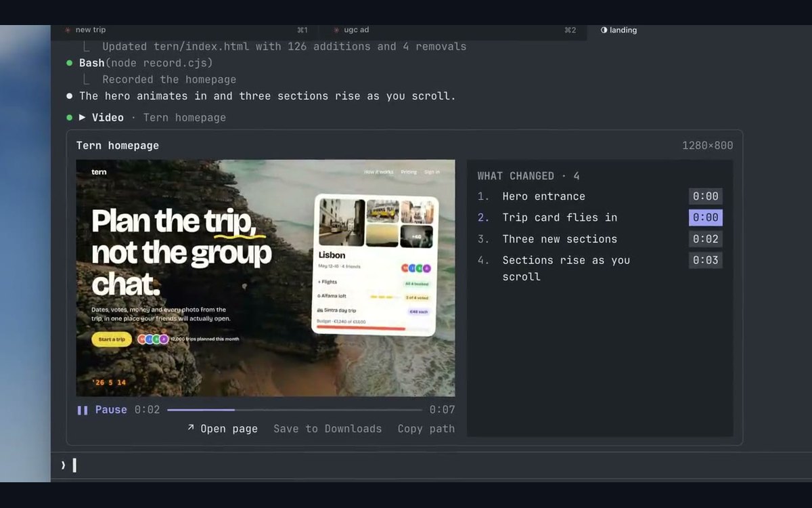Screen dimensions: 812x508
Task: Click the asterisk icon on new trip tab
Action: coord(68,30)
